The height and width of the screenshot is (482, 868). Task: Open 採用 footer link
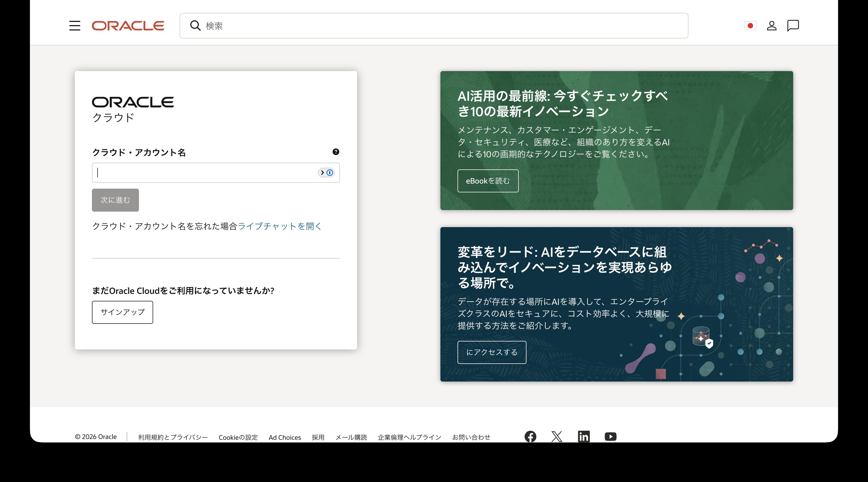pyautogui.click(x=318, y=437)
